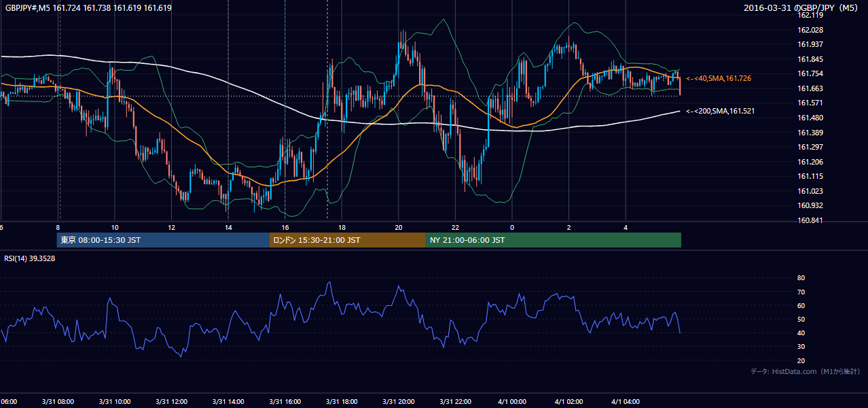Click hour 0 on the price chart axis
This screenshot has height=408, width=868.
coord(512,227)
